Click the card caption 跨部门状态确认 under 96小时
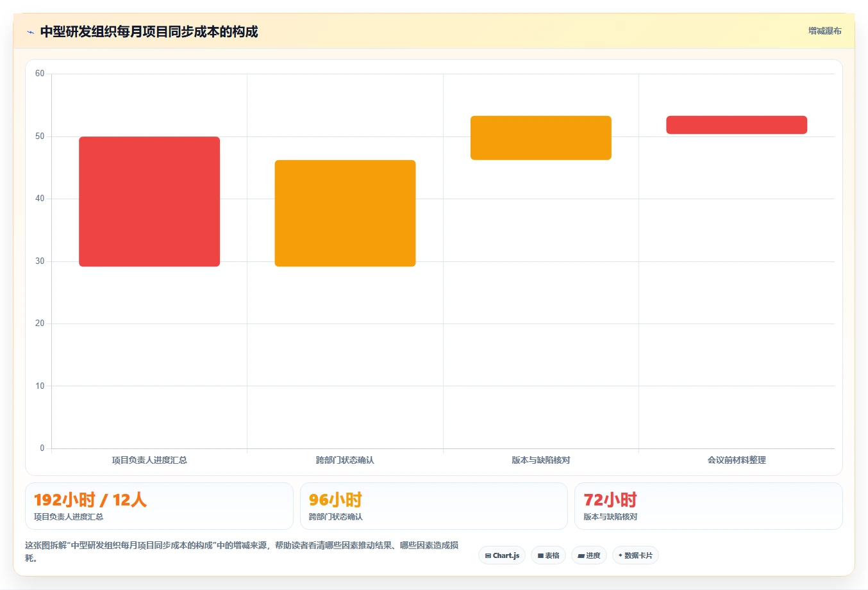Viewport: 868px width, 590px height. point(336,517)
